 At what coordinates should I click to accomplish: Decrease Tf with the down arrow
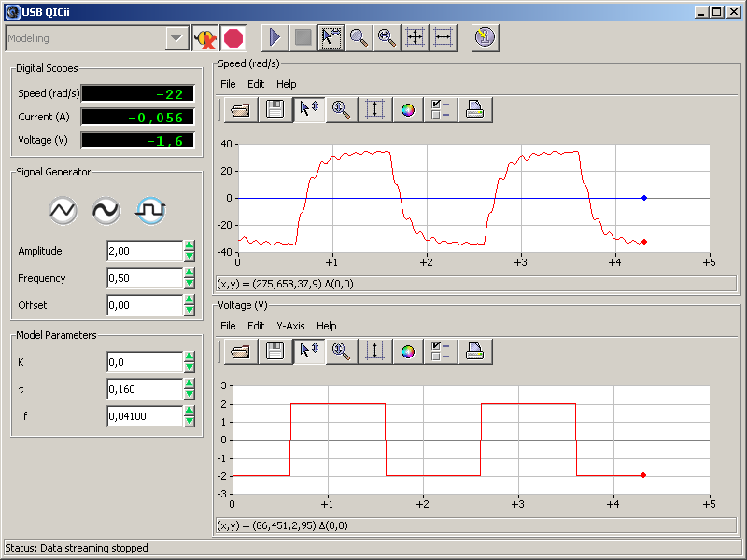pos(190,422)
